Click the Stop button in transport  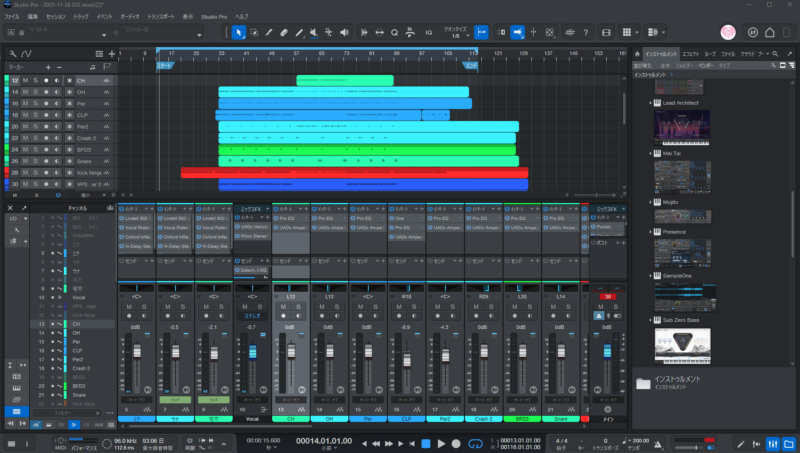(x=426, y=443)
